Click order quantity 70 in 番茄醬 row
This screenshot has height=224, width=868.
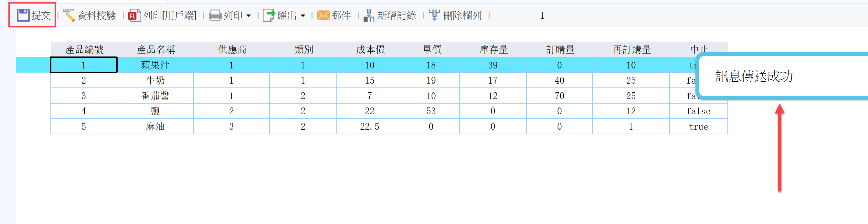click(559, 96)
